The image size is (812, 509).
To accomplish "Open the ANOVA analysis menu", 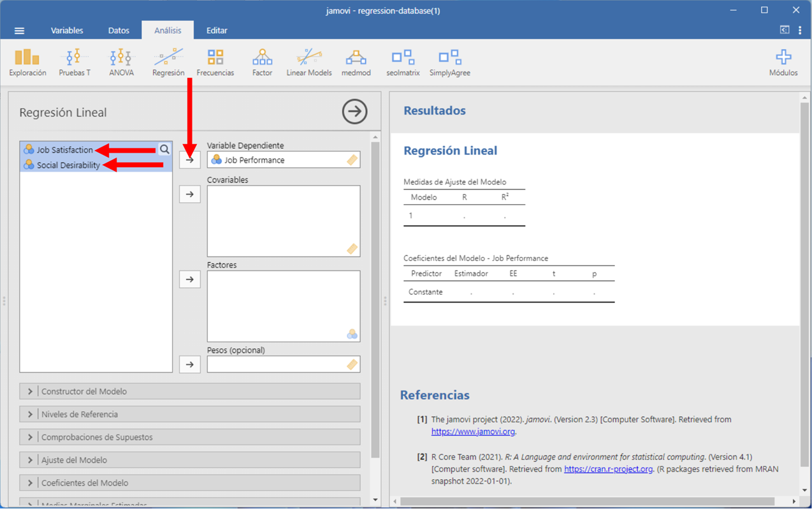I will click(121, 63).
